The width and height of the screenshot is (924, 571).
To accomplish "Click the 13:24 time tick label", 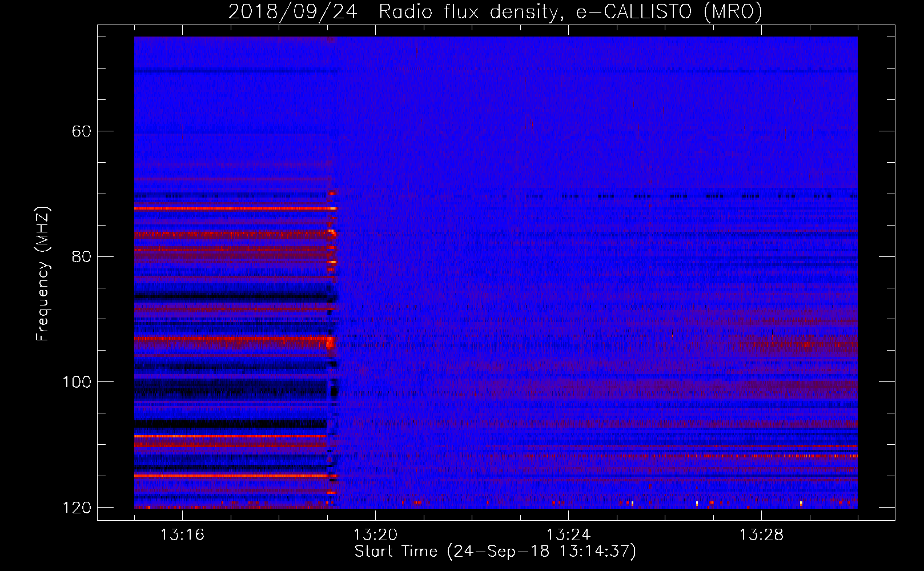I will point(568,535).
